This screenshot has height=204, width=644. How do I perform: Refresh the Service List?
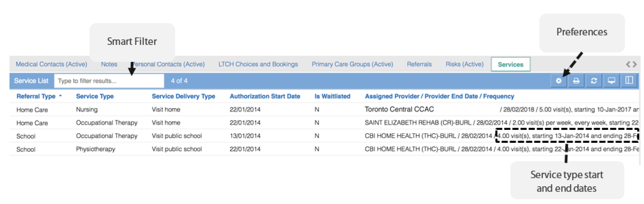tap(594, 81)
